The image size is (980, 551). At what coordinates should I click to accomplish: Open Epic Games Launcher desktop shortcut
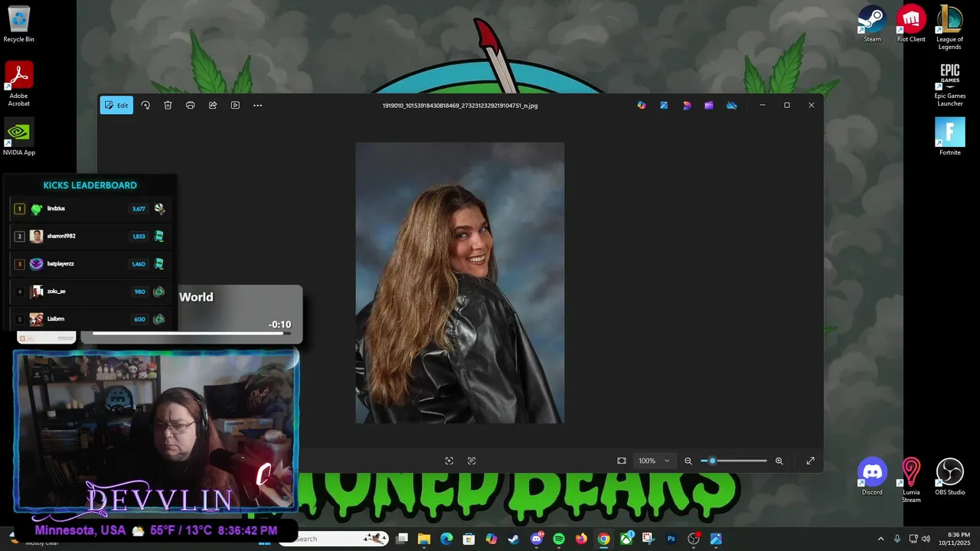click(949, 86)
